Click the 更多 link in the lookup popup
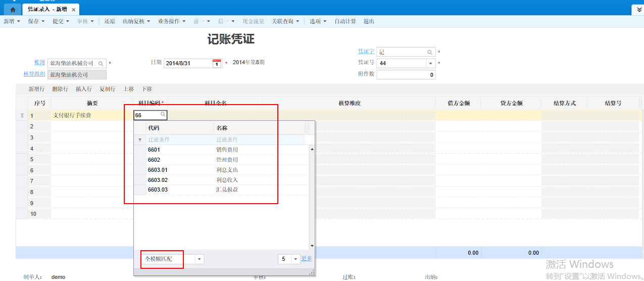The height and width of the screenshot is (281, 644). (x=307, y=258)
